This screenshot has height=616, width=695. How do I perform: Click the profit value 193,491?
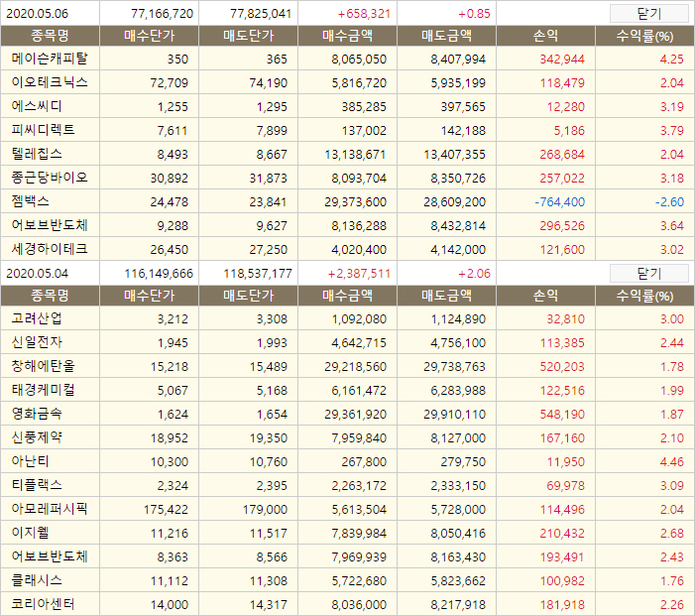click(562, 557)
